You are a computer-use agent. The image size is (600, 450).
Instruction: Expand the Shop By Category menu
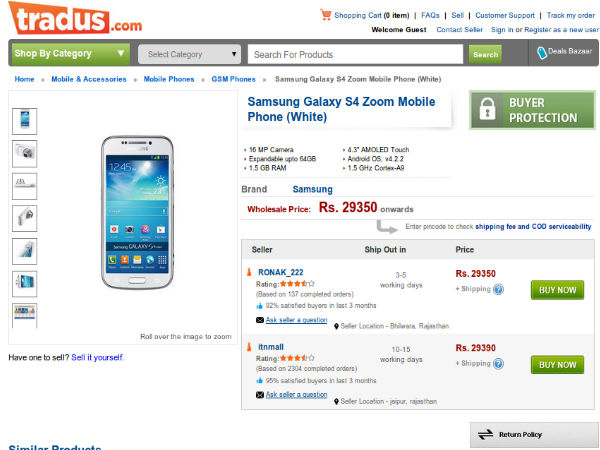(70, 54)
